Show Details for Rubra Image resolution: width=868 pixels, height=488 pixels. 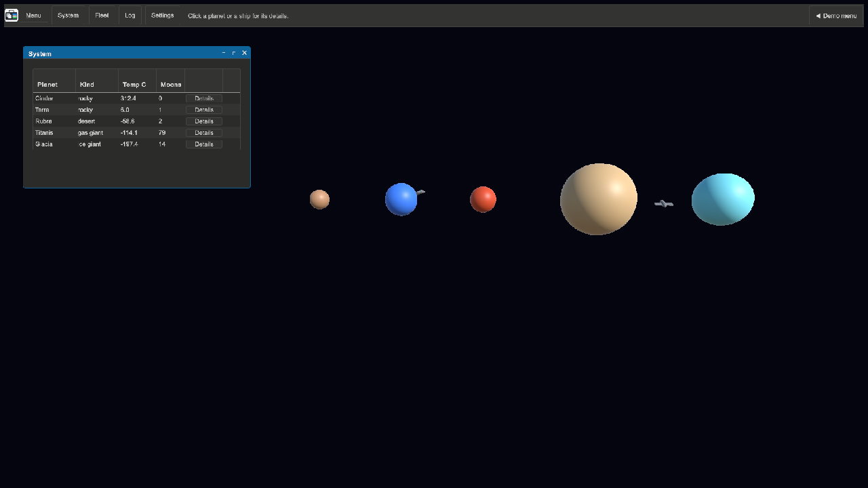click(204, 121)
